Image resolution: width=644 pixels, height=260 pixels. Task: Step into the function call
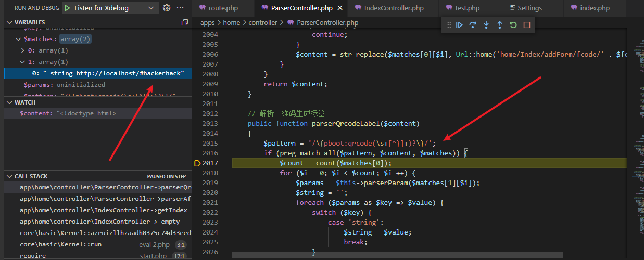(486, 24)
